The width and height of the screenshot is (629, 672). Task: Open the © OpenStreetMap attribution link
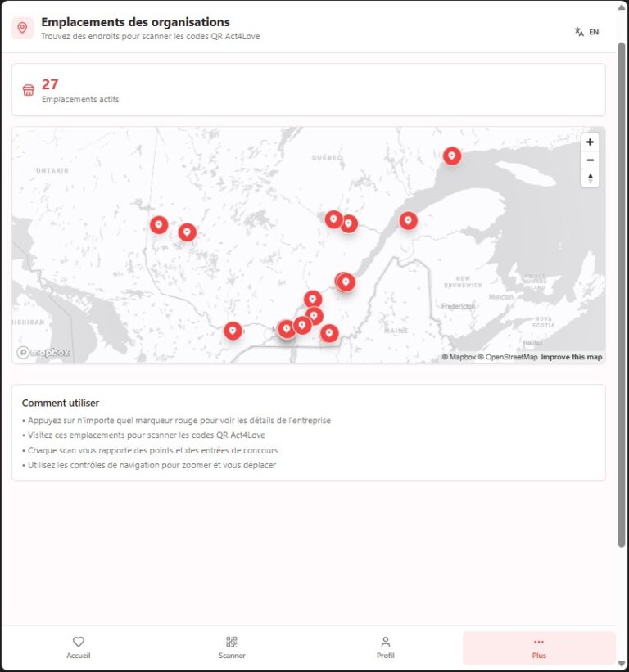coord(508,357)
